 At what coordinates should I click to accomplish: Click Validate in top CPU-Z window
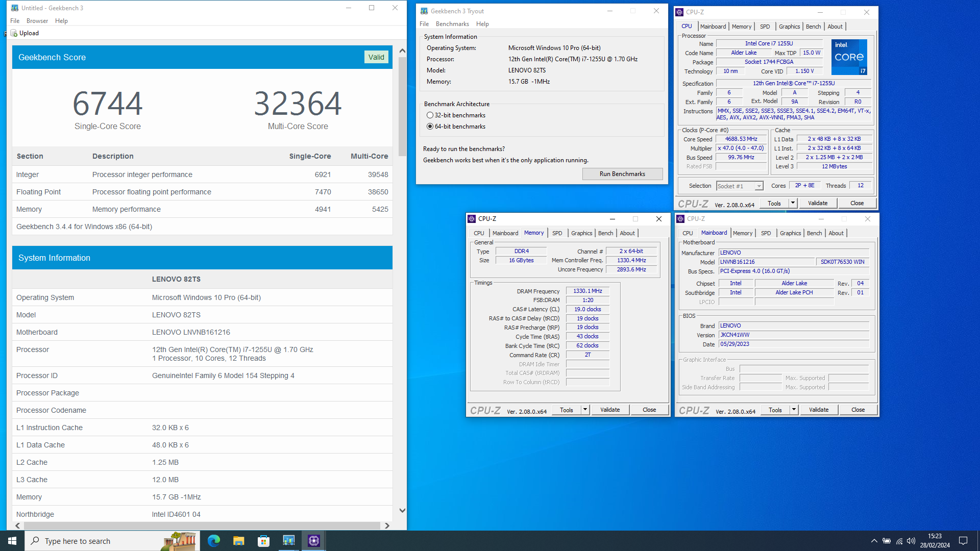818,203
